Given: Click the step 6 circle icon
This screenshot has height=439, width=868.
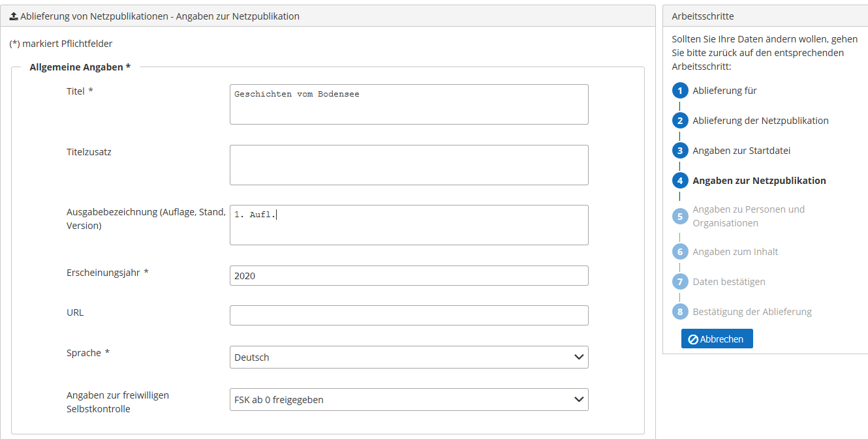Looking at the screenshot, I should 680,252.
